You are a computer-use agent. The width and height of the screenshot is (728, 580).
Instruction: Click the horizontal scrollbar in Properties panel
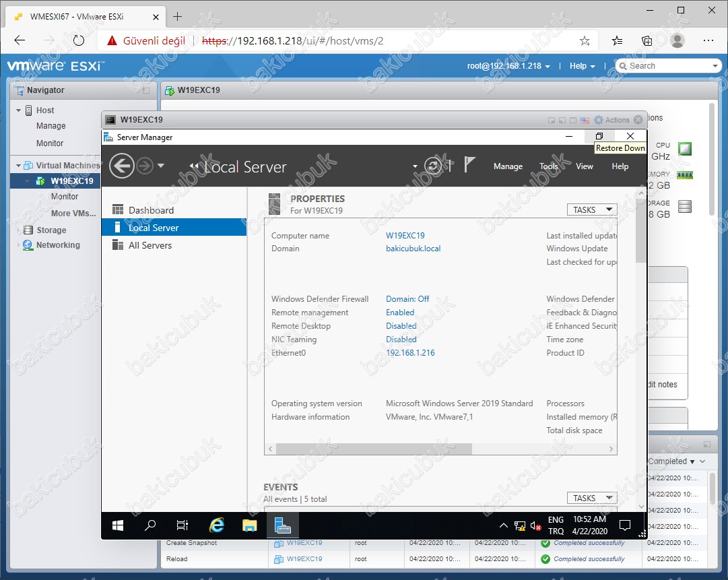(x=374, y=449)
